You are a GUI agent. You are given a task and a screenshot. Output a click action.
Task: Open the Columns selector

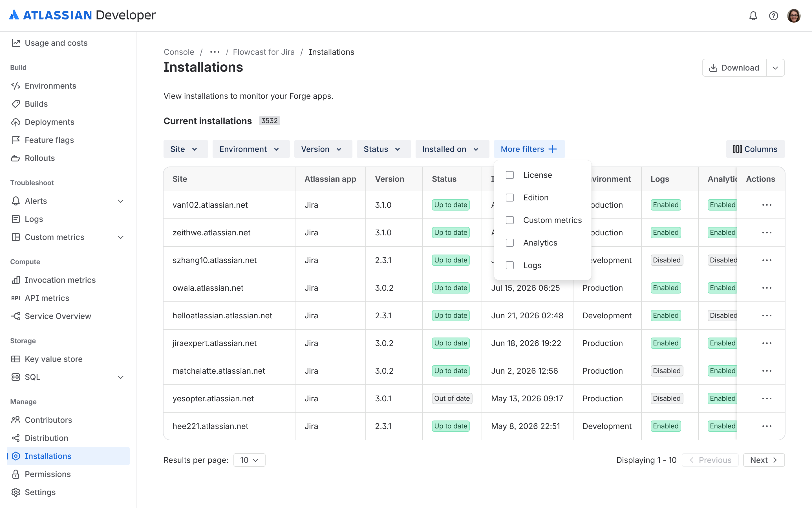click(x=755, y=149)
